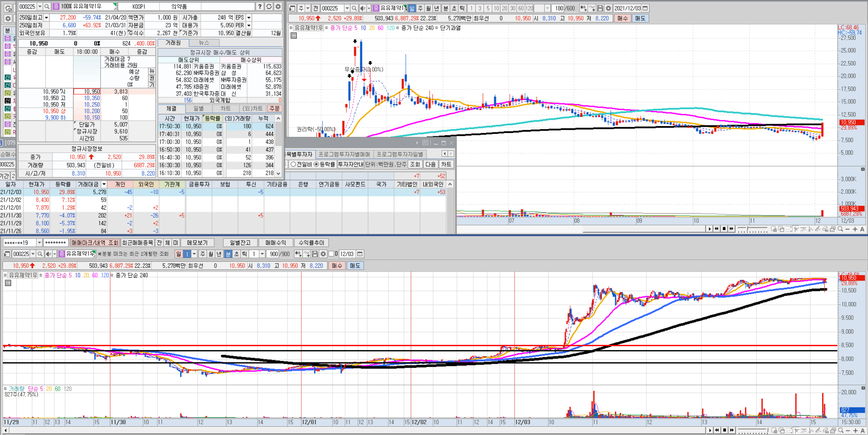Click speaker icon in upper daily chart toolbar
The width and height of the screenshot is (868, 435).
click(x=363, y=8)
